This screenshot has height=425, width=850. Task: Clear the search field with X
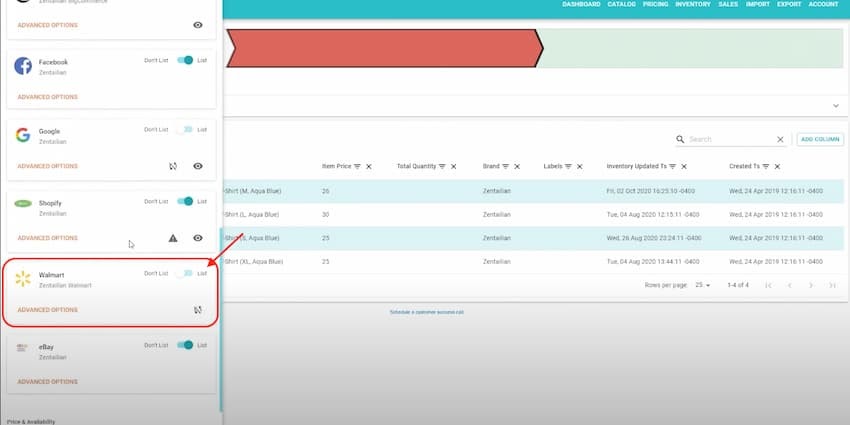(x=780, y=139)
